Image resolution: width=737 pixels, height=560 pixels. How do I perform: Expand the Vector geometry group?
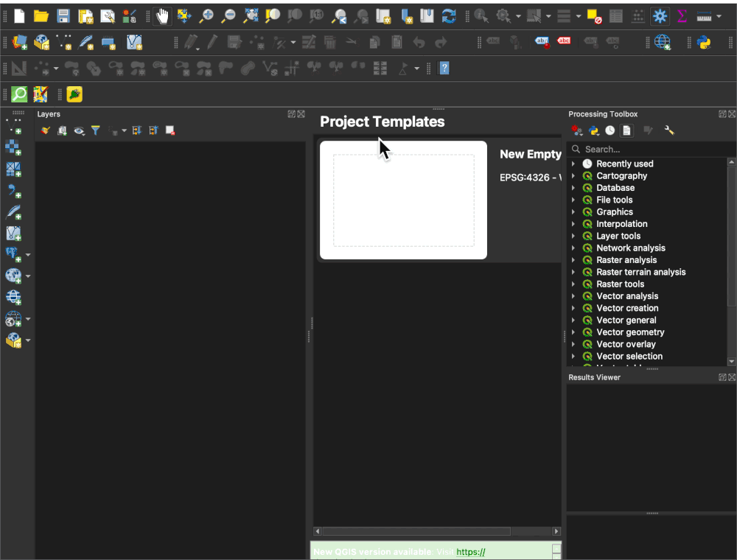[x=573, y=332]
